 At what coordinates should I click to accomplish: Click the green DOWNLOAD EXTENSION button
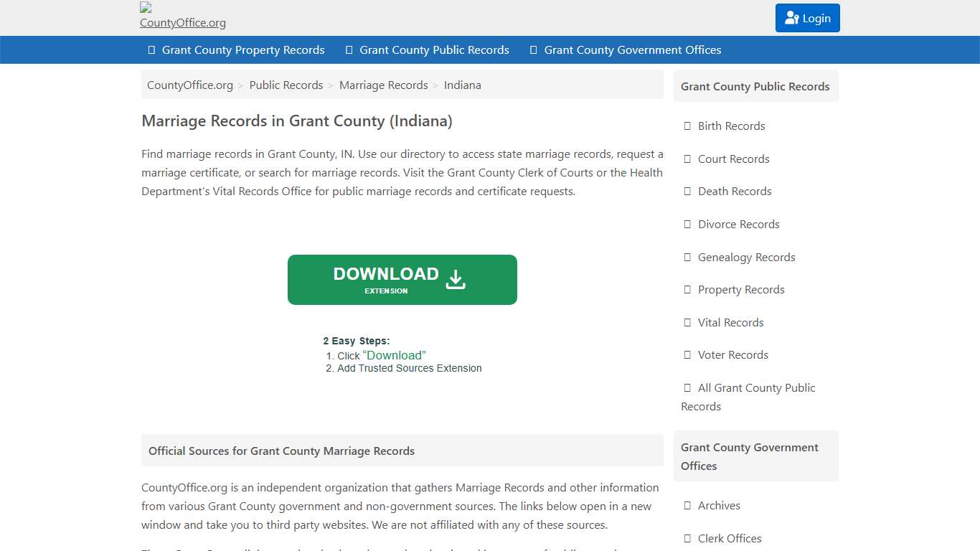pyautogui.click(x=402, y=279)
